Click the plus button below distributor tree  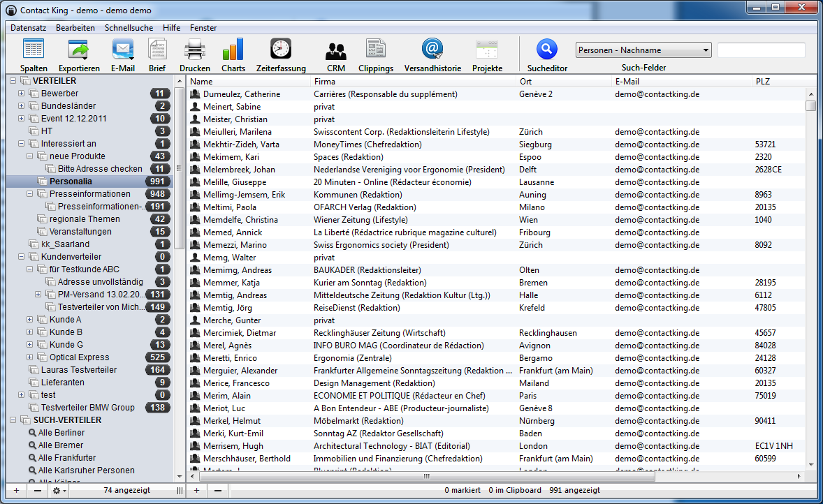16,490
